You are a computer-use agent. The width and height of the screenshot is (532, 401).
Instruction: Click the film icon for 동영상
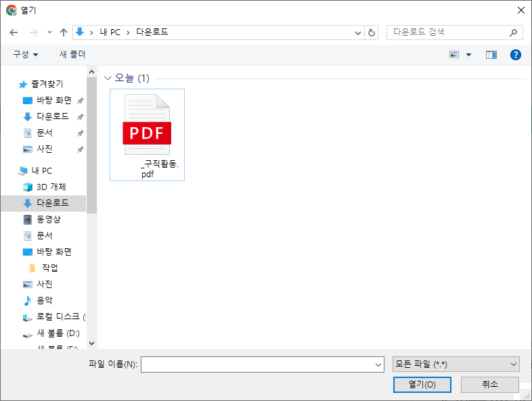(x=28, y=220)
